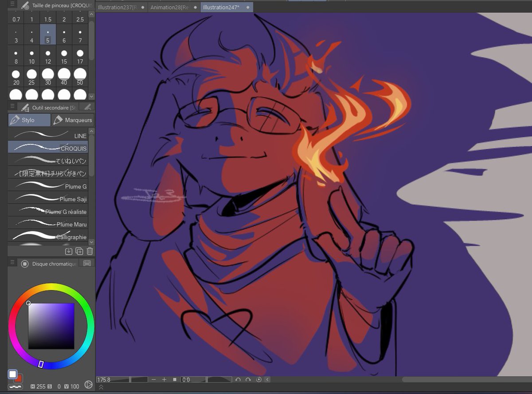
Task: Open Disque chromatique panel menu
Action: tap(12, 263)
